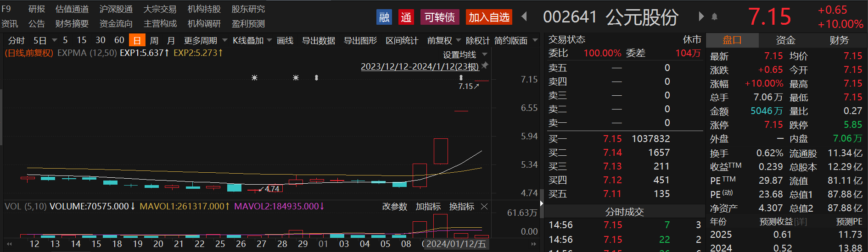Switch to the 资金 funds tab
The width and height of the screenshot is (868, 252).
coord(785,40)
